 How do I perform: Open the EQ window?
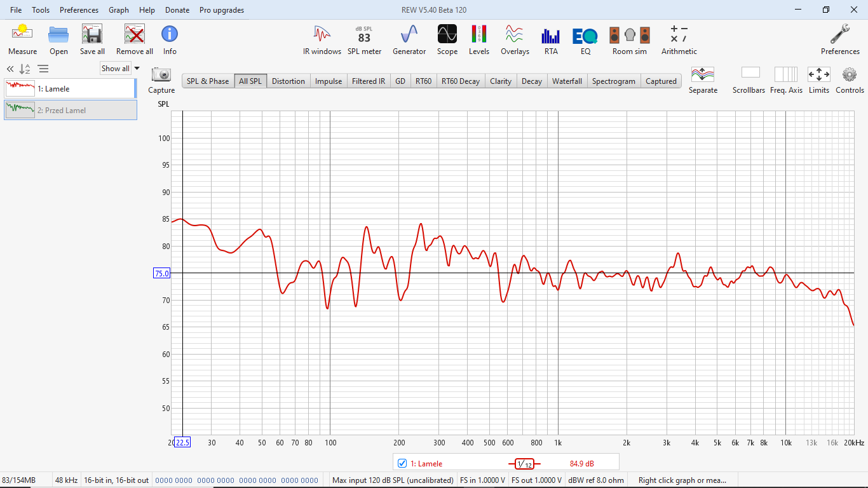[x=585, y=39]
